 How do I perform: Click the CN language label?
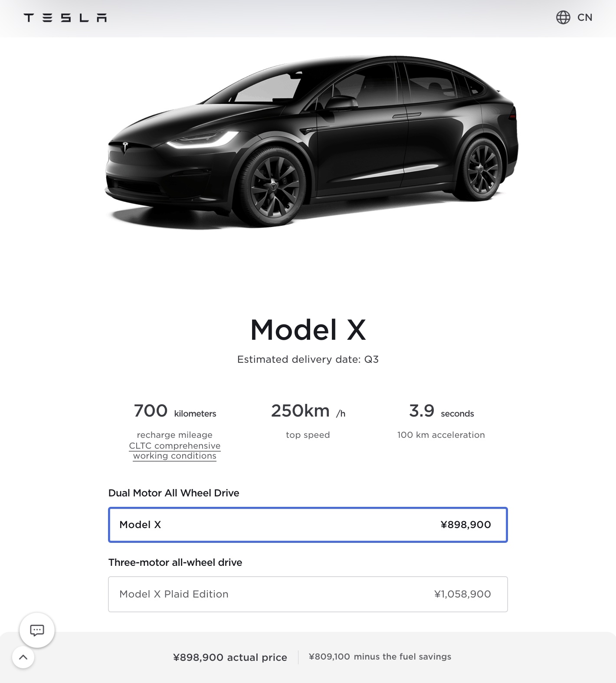pos(585,17)
